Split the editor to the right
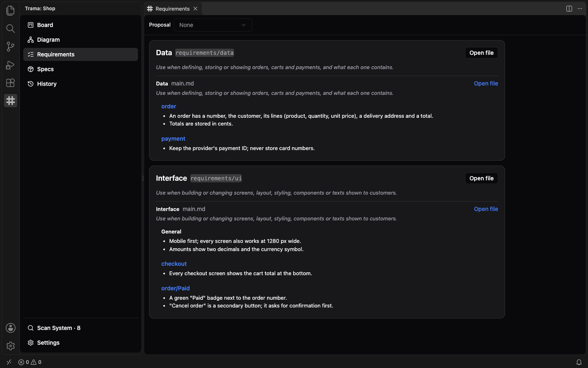 tap(569, 9)
